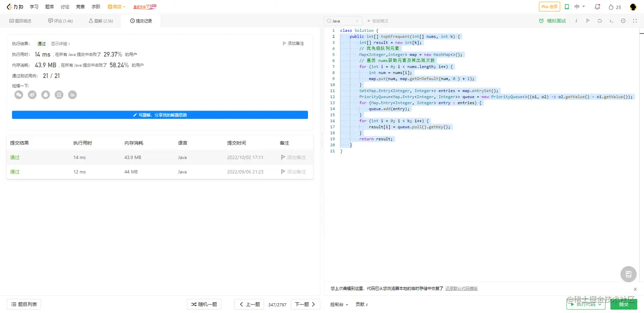Viewport: 644px width, 313px height.
Task: Open the 通过 submission from 2022/09/06
Action: tap(15, 172)
